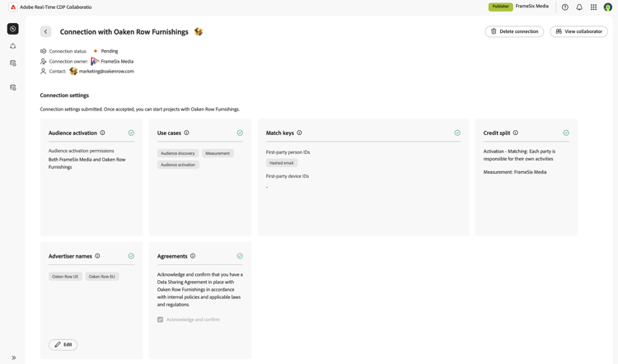The height and width of the screenshot is (364, 618).
Task: Expand the sidebar with double chevron
Action: click(x=13, y=357)
